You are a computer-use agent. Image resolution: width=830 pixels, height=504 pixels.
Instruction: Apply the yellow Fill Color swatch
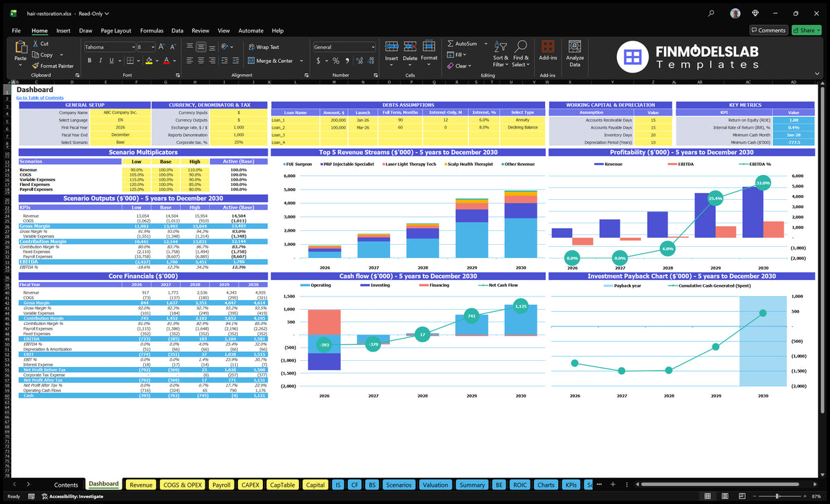tap(148, 61)
